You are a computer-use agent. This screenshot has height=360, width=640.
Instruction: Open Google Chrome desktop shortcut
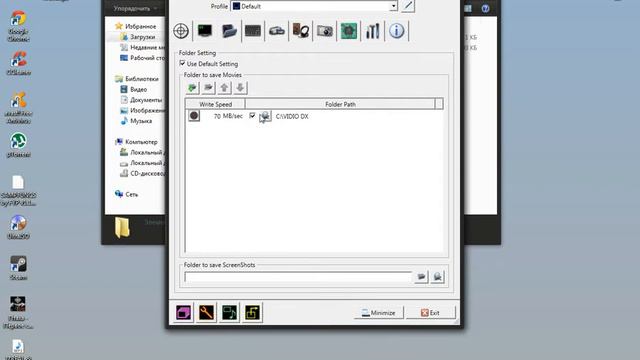(18, 27)
